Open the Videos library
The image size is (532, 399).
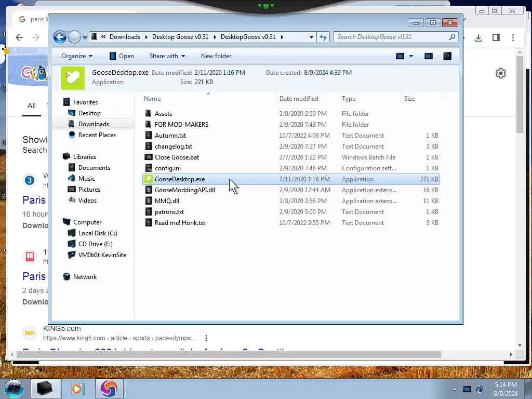[87, 200]
